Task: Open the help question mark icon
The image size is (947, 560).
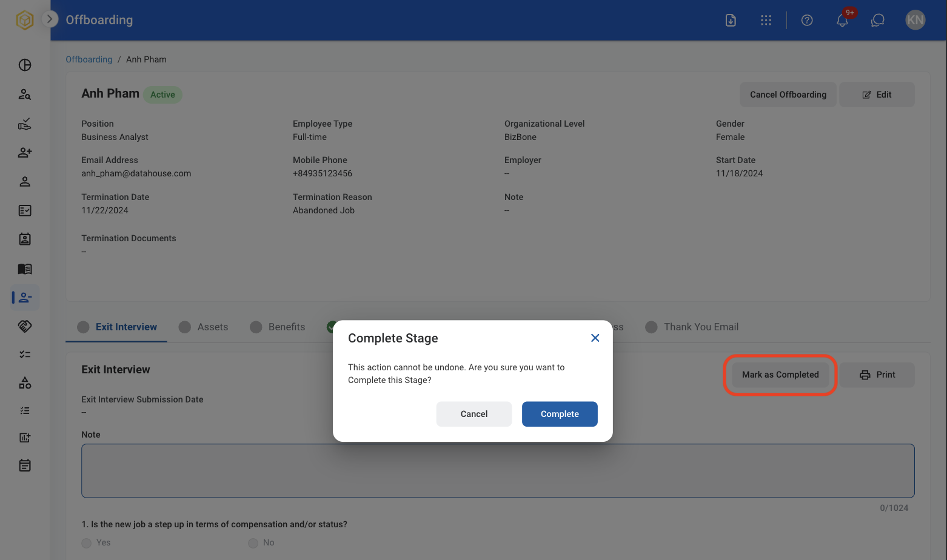Action: click(807, 20)
